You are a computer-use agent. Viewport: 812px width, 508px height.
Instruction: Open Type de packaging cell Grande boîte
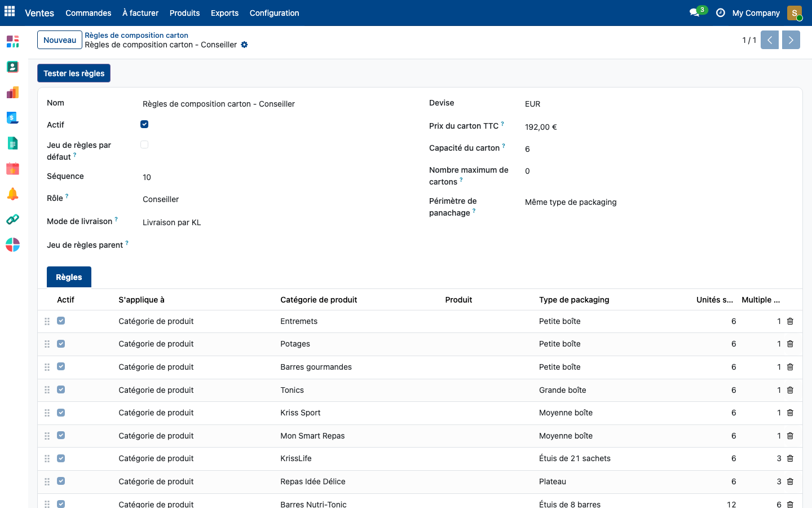[x=612, y=390]
